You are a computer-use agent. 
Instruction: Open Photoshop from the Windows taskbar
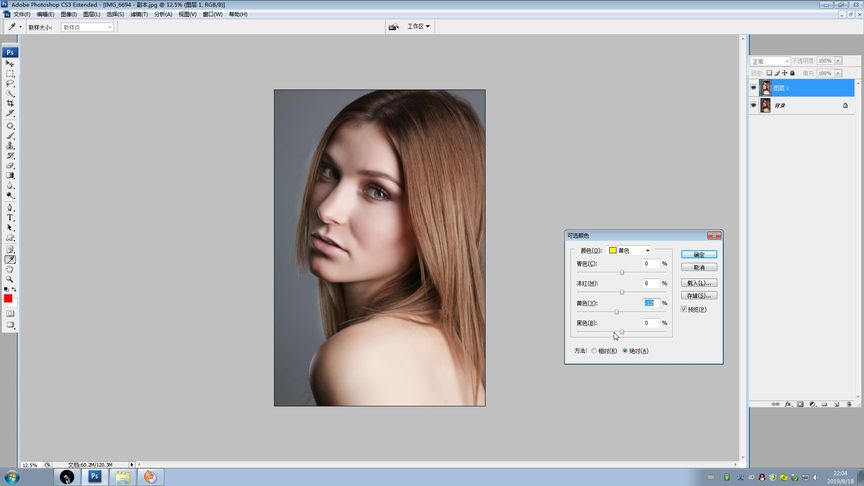[95, 477]
